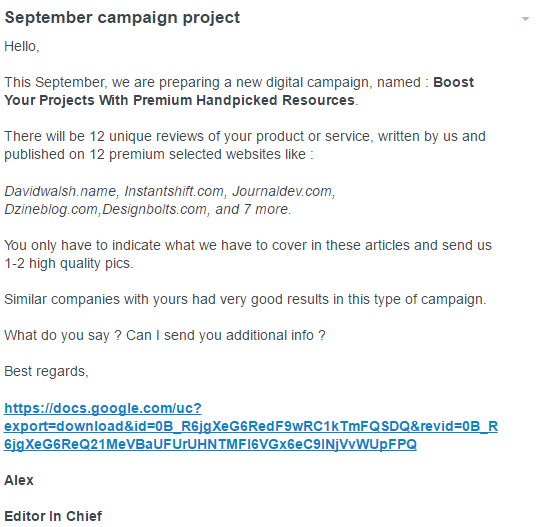Click 'published on 12 premium selected websites' line
Screen dimensions: 536x527
coord(159,154)
